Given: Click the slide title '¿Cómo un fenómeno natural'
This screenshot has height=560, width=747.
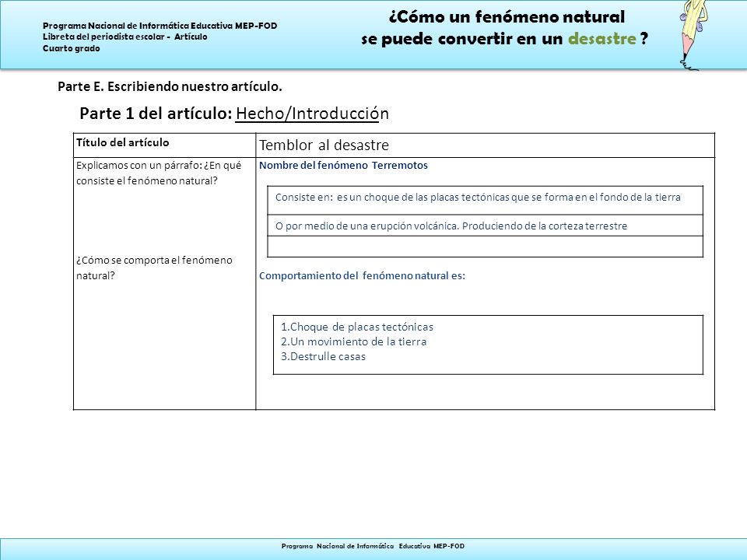Looking at the screenshot, I should click(x=507, y=17).
